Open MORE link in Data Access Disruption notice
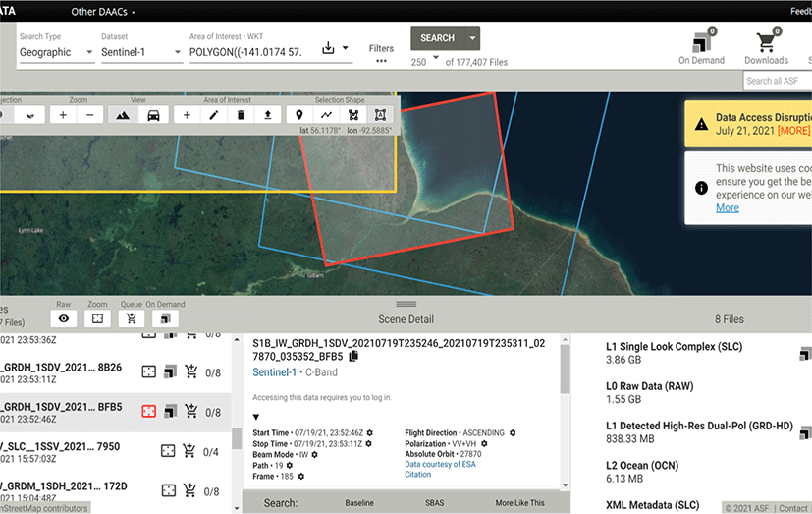Screen dimensions: 812x514 (x=793, y=131)
